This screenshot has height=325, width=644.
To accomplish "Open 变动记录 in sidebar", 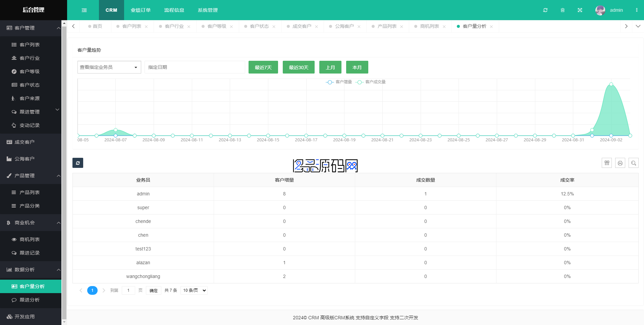I will [31, 125].
